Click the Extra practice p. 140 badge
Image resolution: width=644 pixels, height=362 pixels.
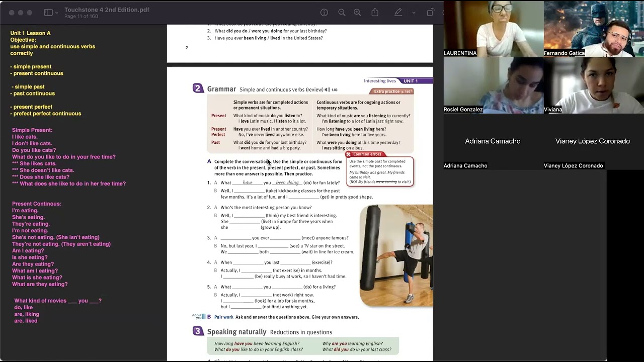tap(392, 92)
